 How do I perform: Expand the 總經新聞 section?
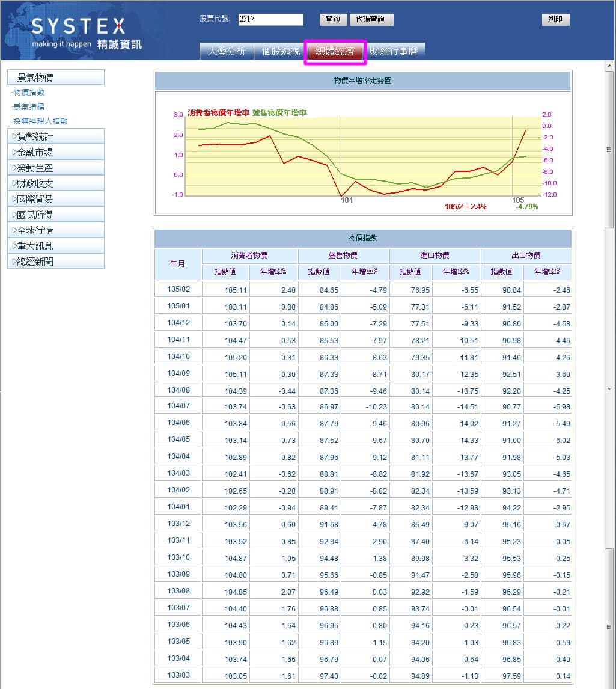coord(56,262)
